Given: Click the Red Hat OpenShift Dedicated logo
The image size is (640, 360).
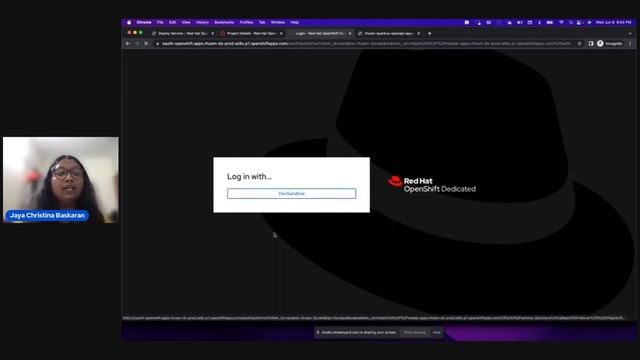Looking at the screenshot, I should [x=432, y=184].
